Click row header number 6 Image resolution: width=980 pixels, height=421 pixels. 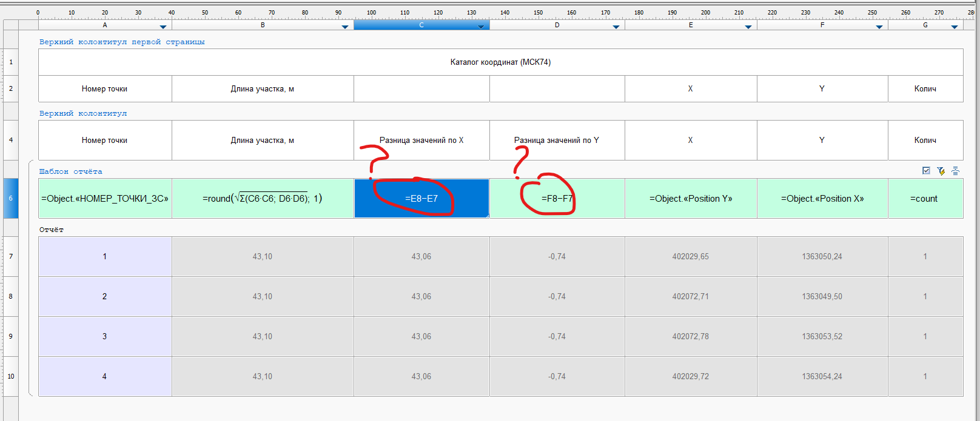11,199
